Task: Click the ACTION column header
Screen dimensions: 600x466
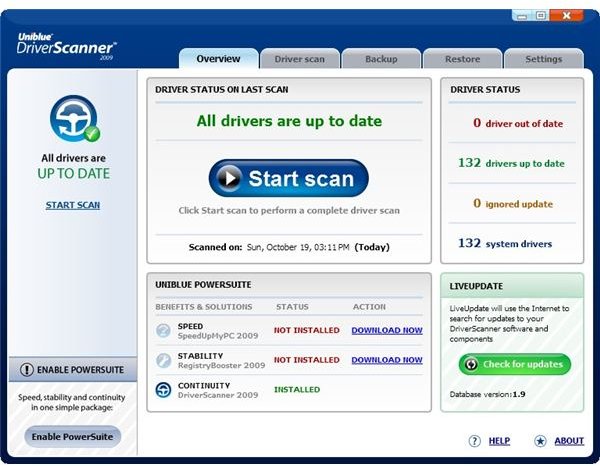Action: tap(369, 307)
